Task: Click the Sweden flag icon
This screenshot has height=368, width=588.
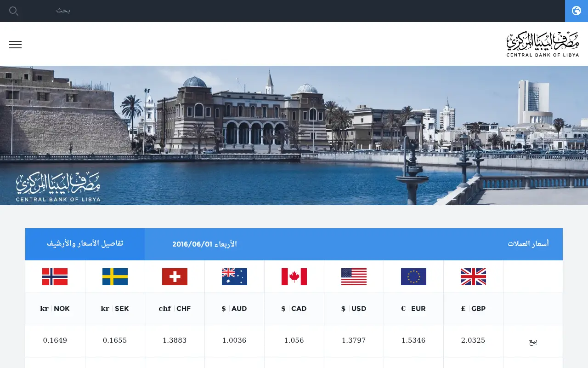Action: [x=115, y=277]
